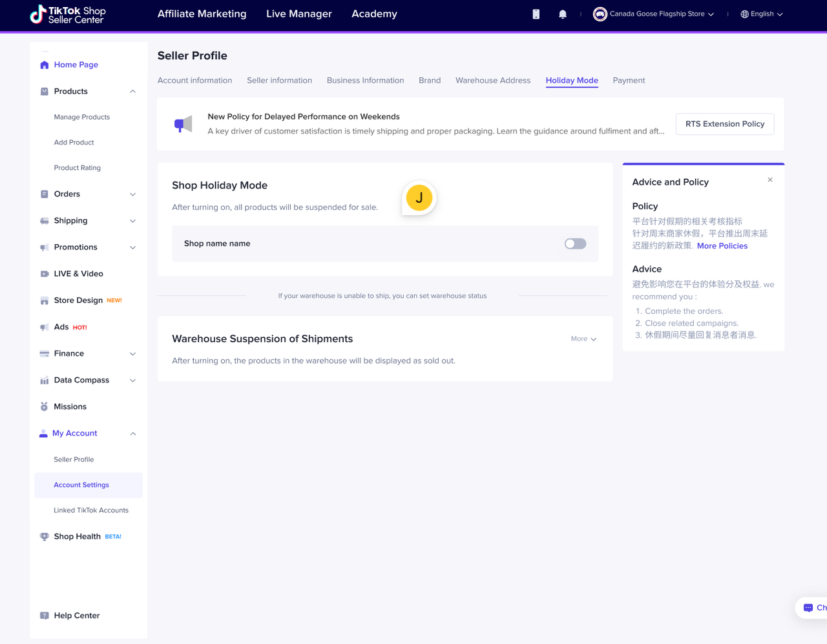Click the Missions medal icon

(45, 407)
